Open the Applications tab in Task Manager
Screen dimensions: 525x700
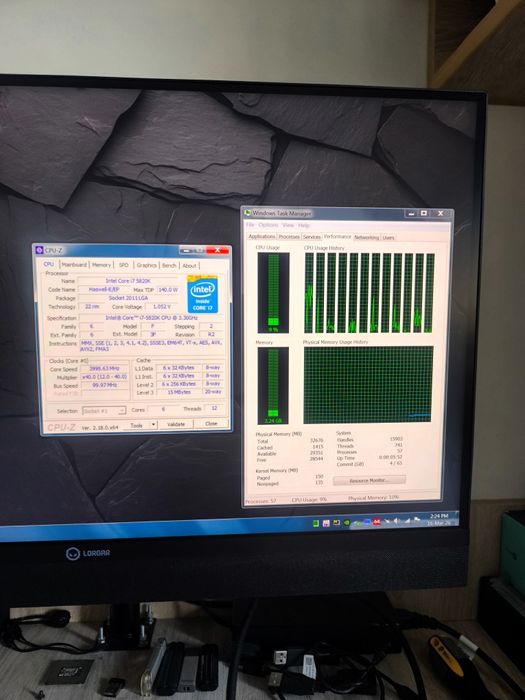tap(262, 237)
